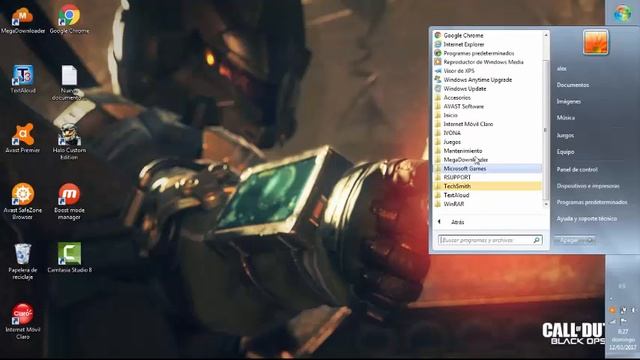Expand the TextAloud folder in programs list
The image size is (640, 360).
[x=488, y=195]
